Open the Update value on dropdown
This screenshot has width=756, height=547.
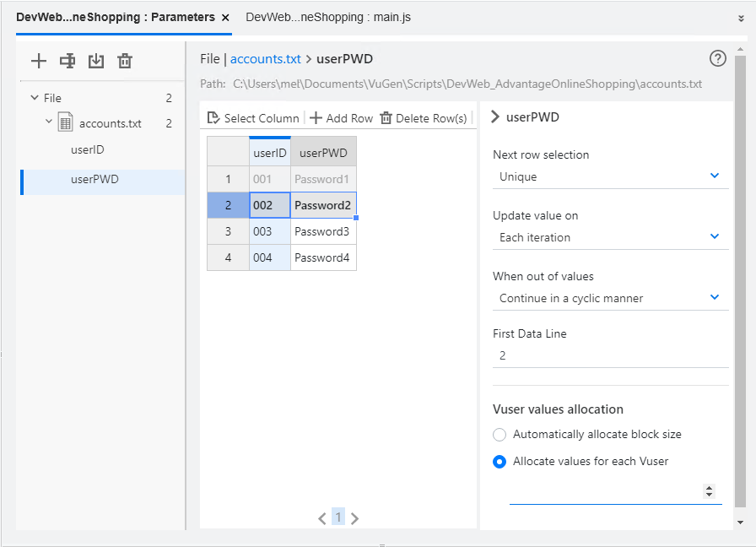(x=715, y=237)
